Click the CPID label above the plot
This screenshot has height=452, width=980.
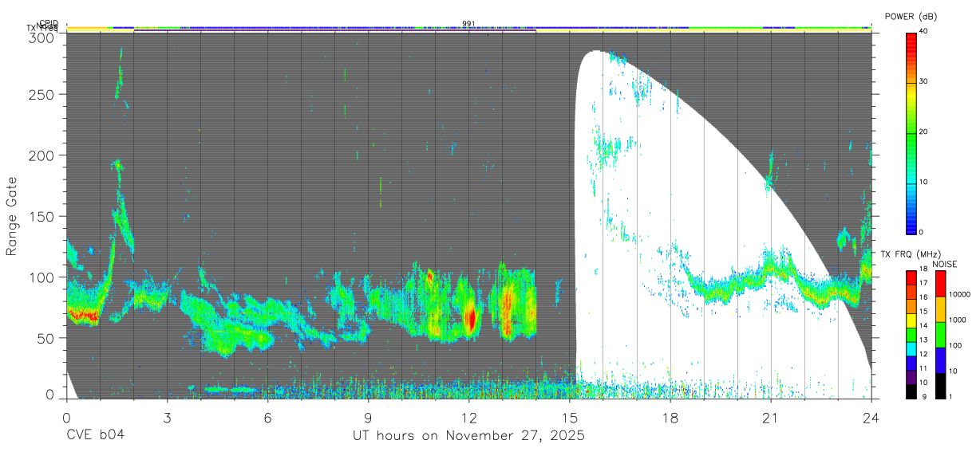49,23
